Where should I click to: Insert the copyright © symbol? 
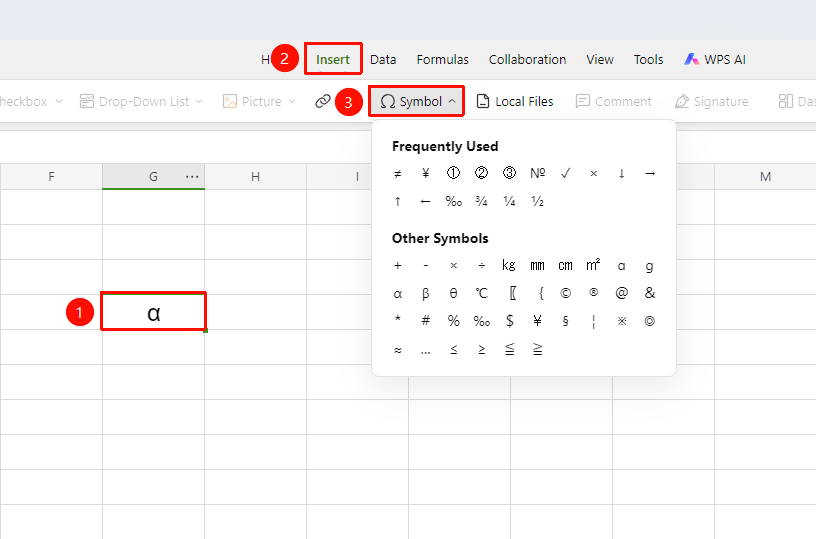(x=566, y=294)
